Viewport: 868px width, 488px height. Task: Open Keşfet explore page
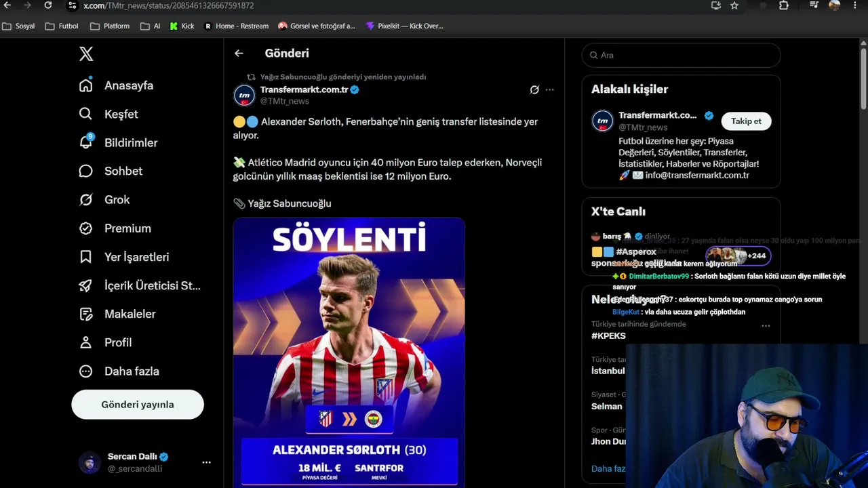pyautogui.click(x=108, y=114)
